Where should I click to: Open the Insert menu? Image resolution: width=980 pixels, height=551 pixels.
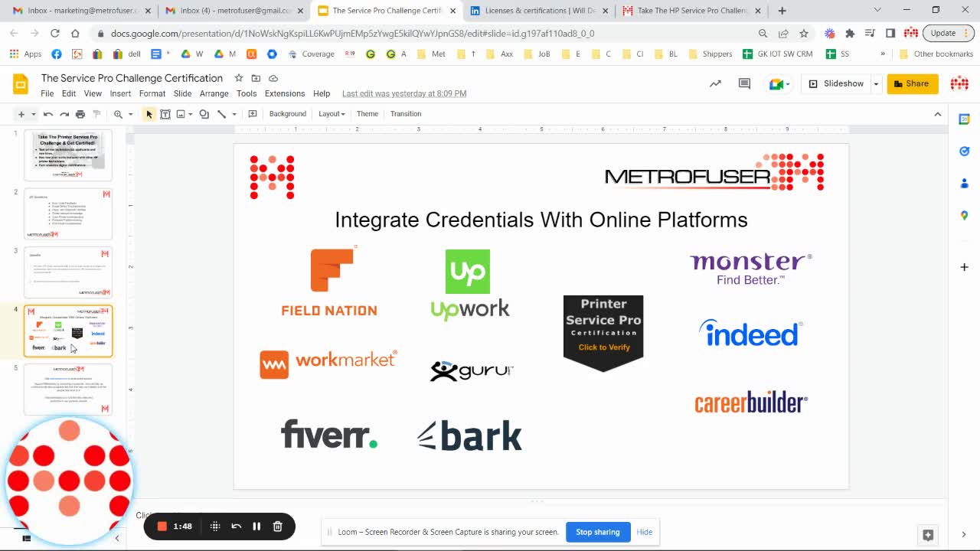pos(120,93)
